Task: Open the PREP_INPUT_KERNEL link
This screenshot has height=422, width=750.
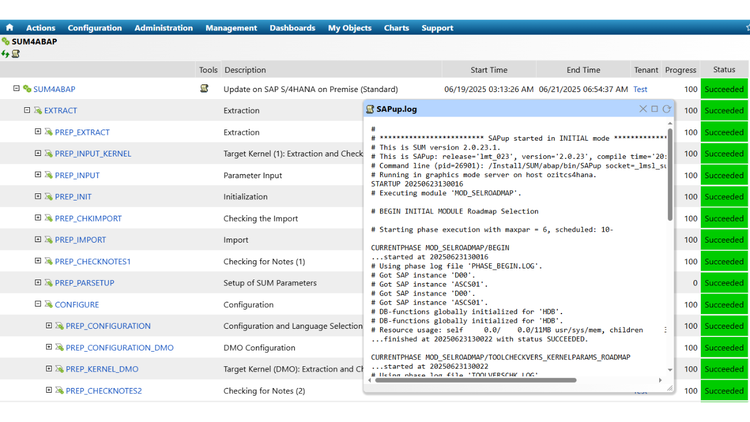Action: tap(93, 154)
